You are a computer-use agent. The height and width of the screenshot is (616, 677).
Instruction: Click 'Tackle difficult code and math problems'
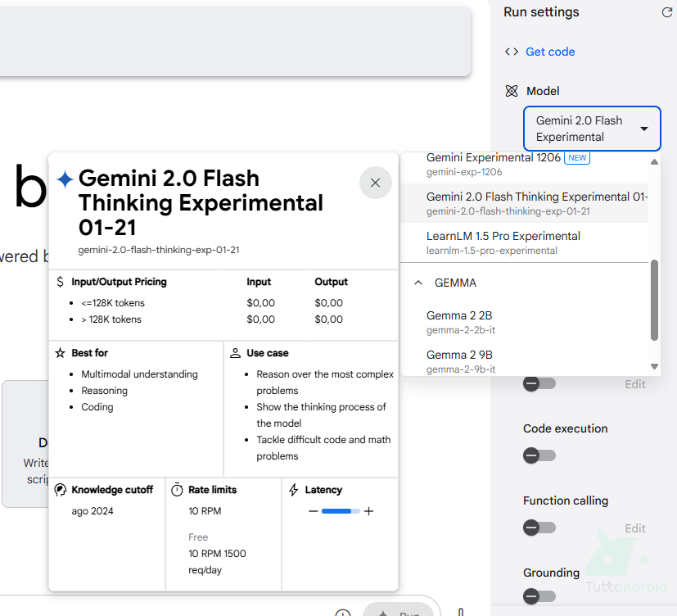(323, 448)
